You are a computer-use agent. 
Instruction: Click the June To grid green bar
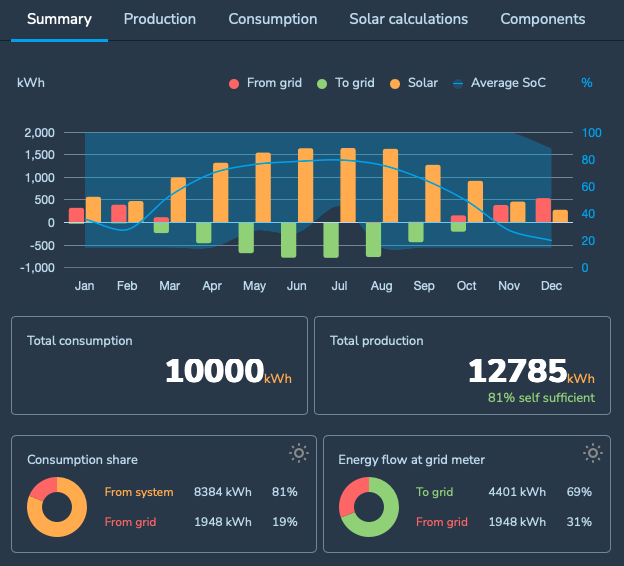(289, 240)
